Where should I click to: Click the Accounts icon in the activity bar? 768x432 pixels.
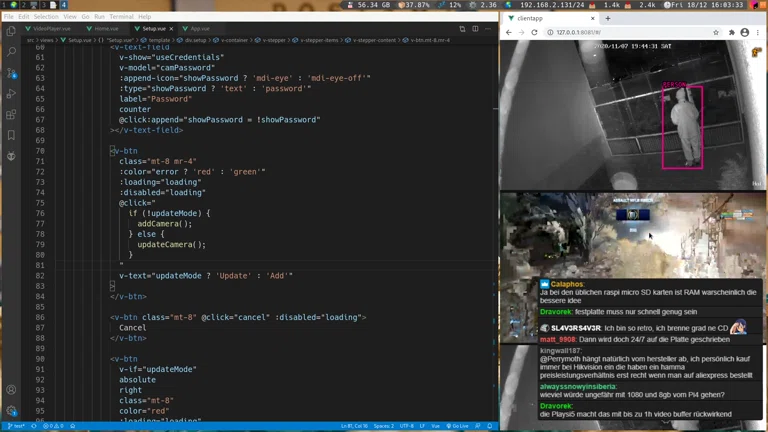click(x=11, y=390)
